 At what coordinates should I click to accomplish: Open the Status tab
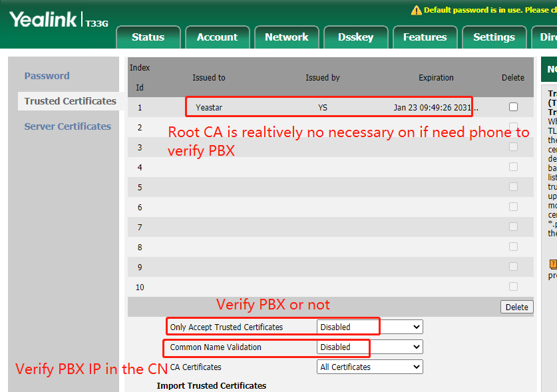148,37
